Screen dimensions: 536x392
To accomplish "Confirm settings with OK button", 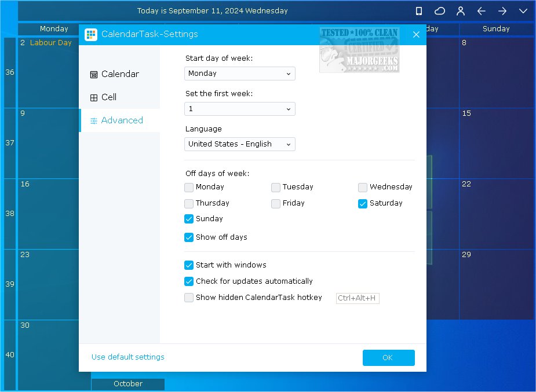I will pos(389,357).
